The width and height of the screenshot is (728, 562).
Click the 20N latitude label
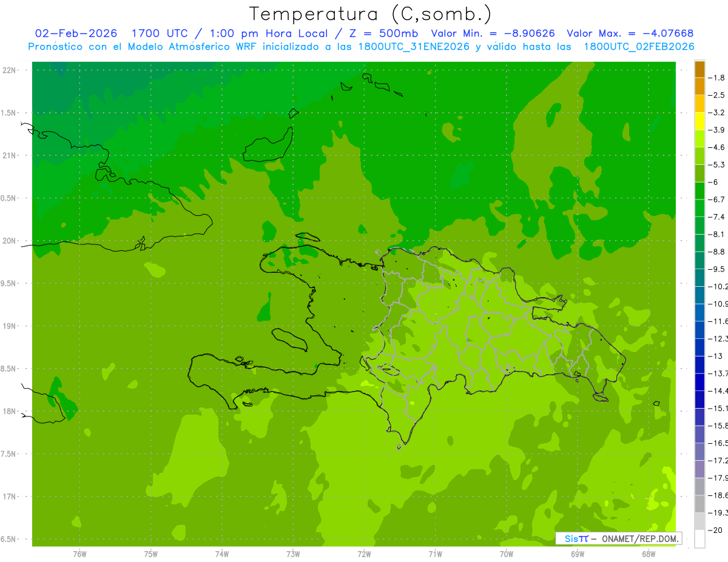click(x=9, y=241)
